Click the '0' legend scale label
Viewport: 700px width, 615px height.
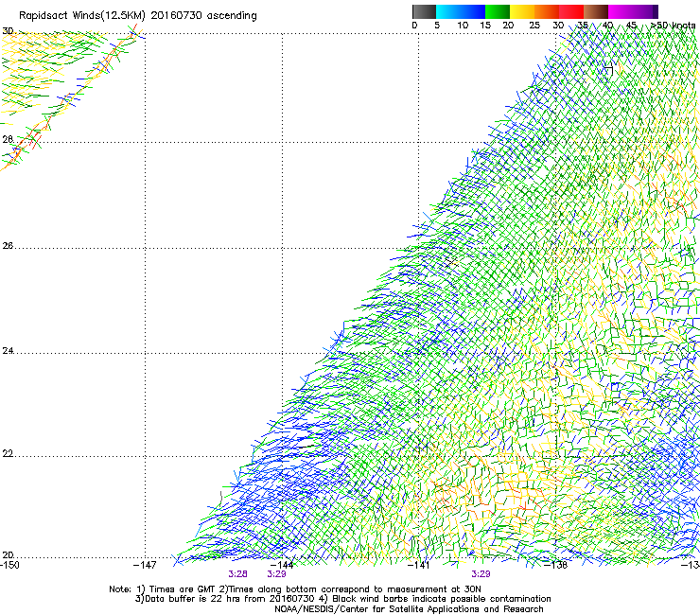[414, 26]
